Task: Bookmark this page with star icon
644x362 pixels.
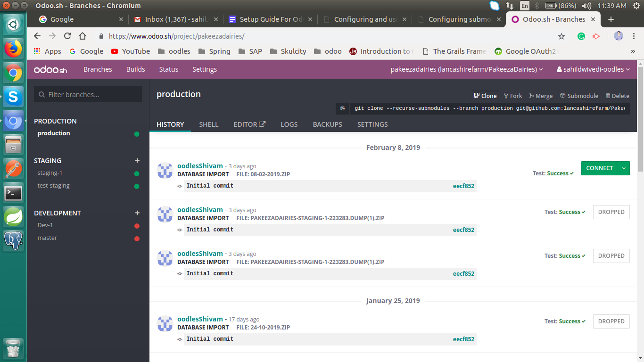Action: (561, 36)
